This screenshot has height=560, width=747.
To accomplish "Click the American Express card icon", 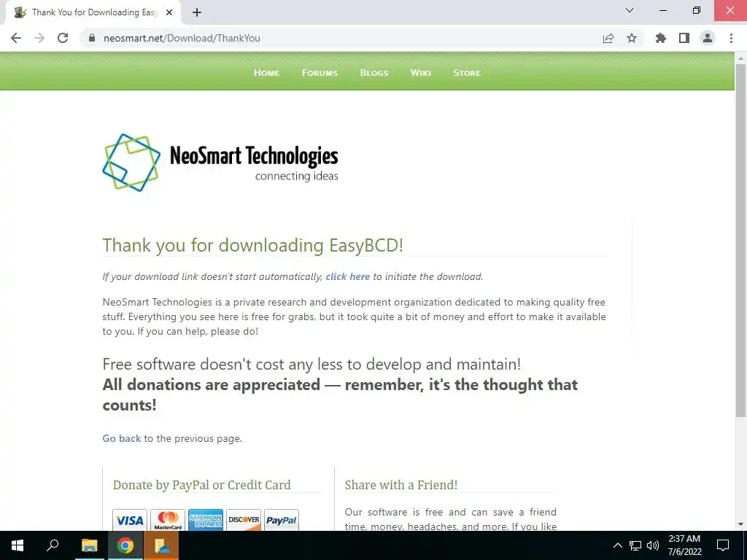I will (205, 520).
